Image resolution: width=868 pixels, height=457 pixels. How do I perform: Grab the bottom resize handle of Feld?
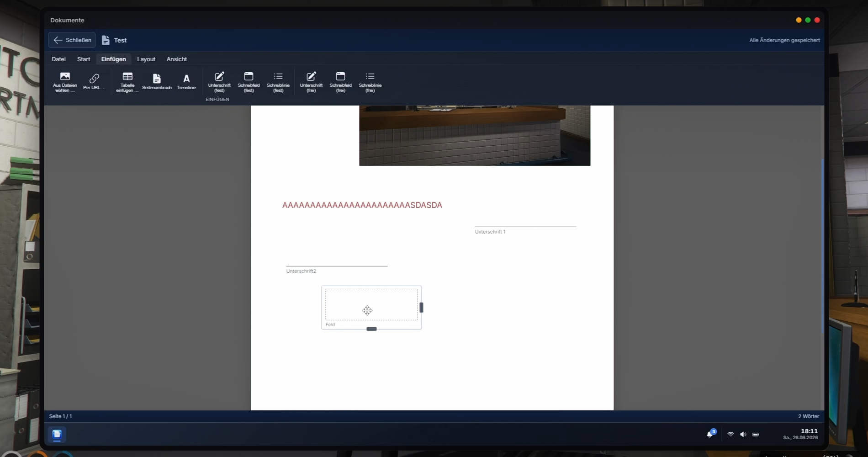371,329
